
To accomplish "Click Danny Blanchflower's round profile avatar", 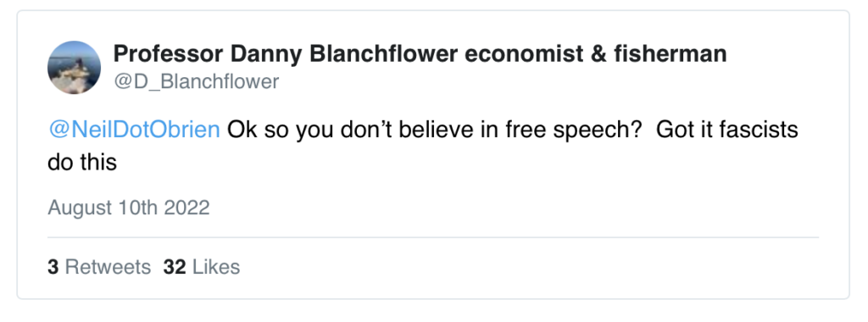I will (75, 68).
